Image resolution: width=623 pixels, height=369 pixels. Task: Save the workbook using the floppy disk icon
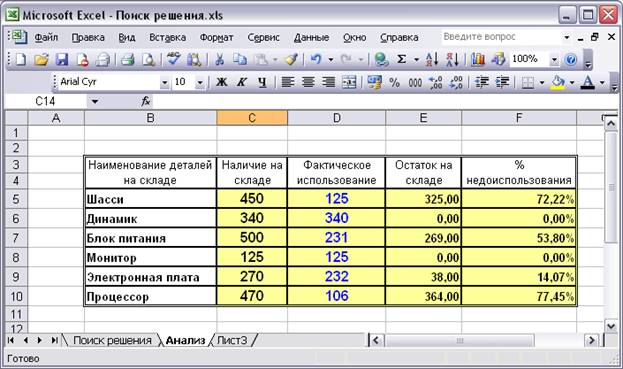point(62,60)
